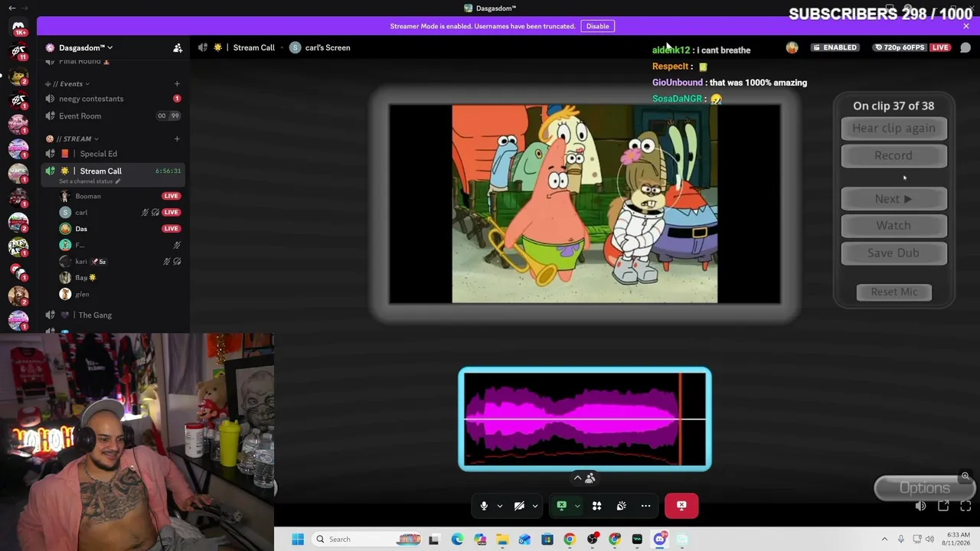Enter fullscreen for the stream
Image resolution: width=980 pixels, height=551 pixels.
[965, 506]
